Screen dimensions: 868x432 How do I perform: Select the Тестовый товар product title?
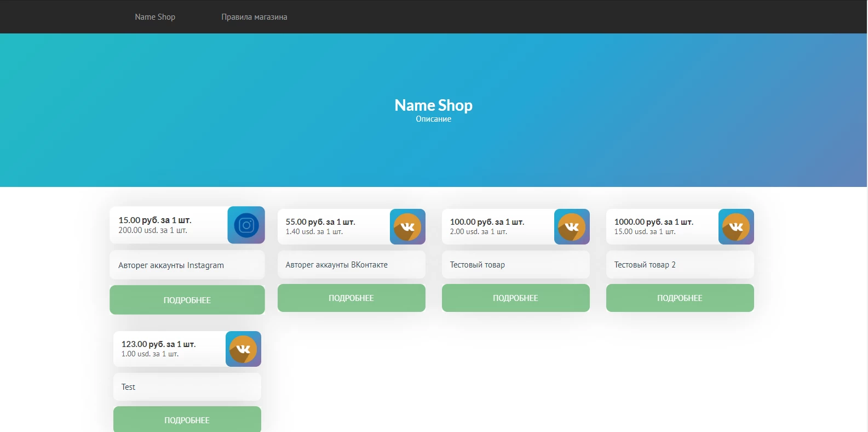478,265
